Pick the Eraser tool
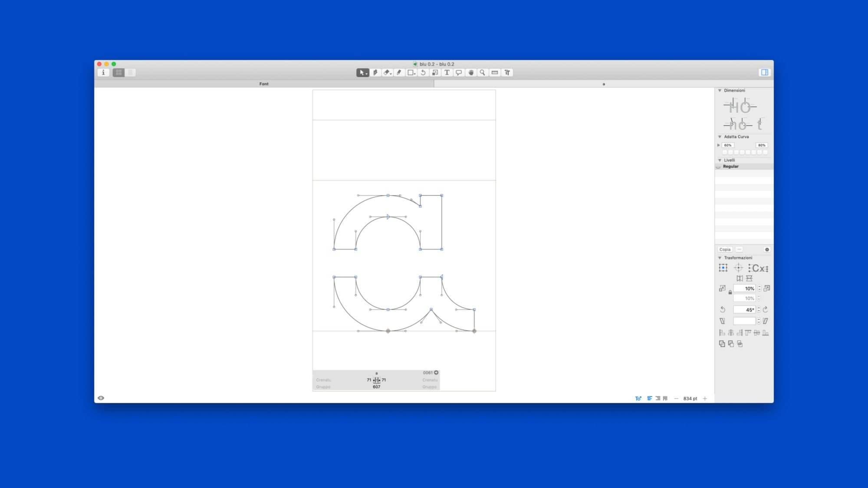 tap(387, 73)
